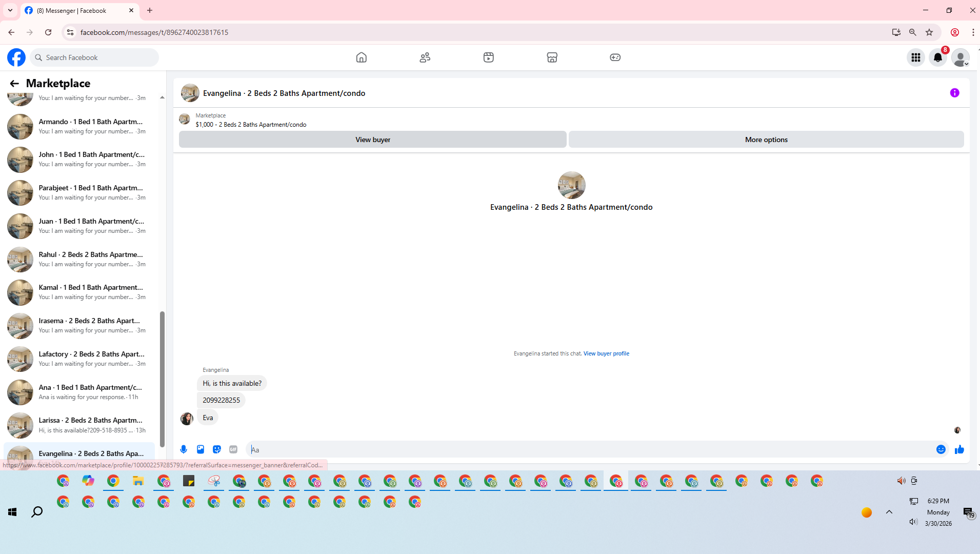Screen dimensions: 980x554
Task: Close the Messenger browser tab
Action: [x=131, y=10]
